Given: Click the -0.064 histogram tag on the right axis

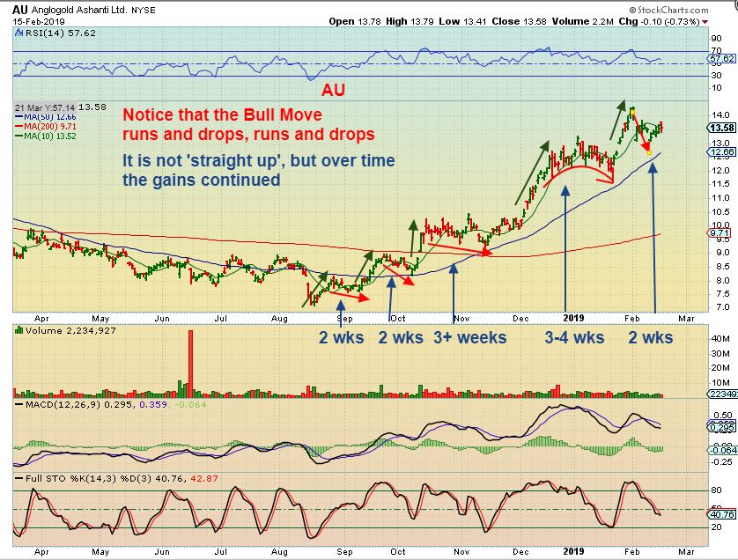Looking at the screenshot, I should tap(723, 450).
